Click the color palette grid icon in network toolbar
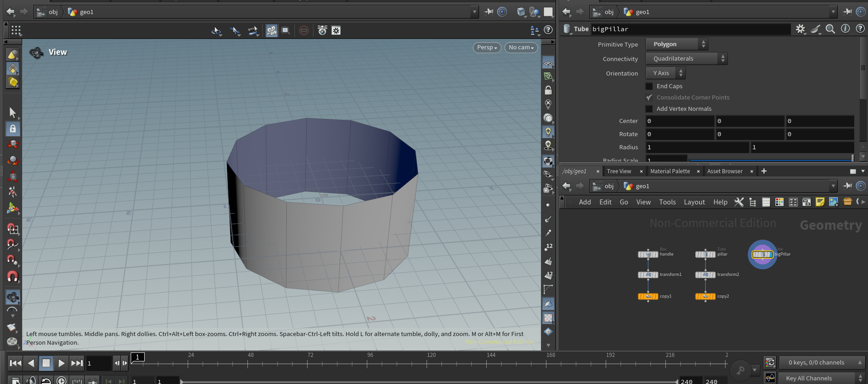This screenshot has width=868, height=384. (779, 202)
